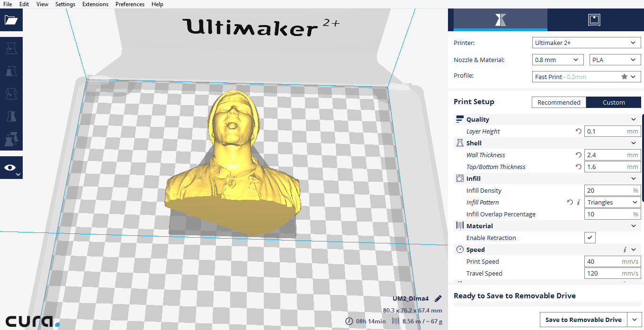Reset Top/Bottom Thickness with its revert arrow

point(578,167)
